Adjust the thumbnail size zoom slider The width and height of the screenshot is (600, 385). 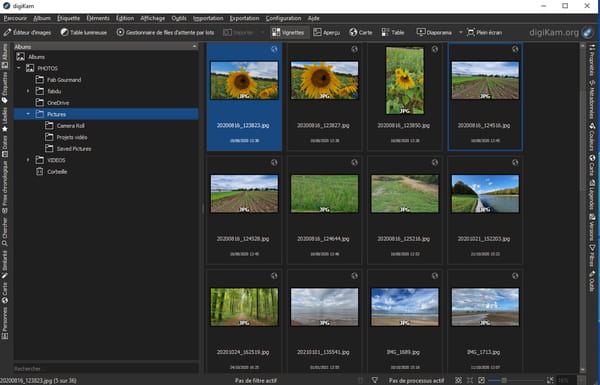pos(515,380)
